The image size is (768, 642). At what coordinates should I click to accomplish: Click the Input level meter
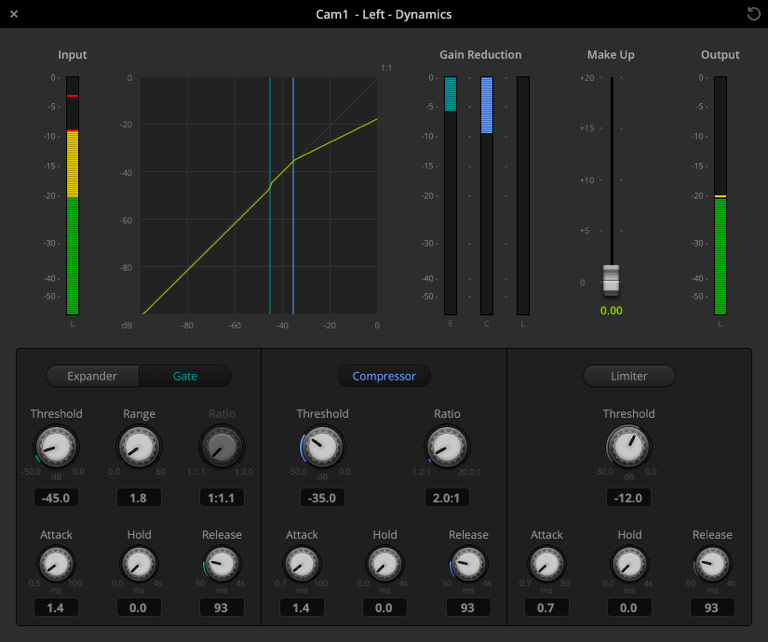click(x=72, y=195)
